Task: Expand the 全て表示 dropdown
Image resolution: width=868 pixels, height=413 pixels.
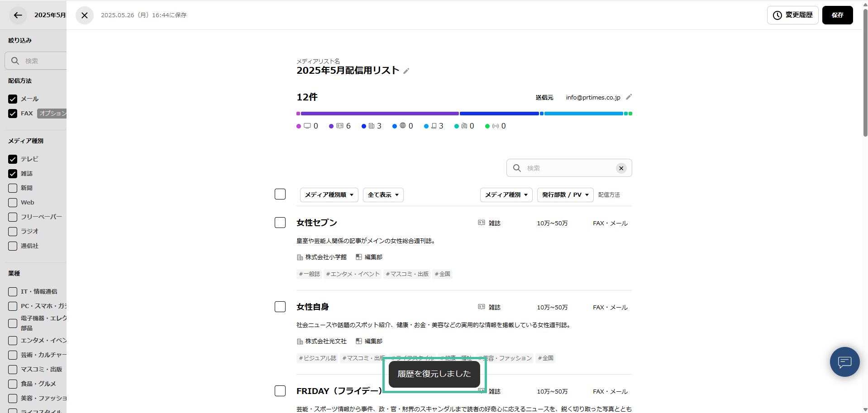Action: click(383, 195)
